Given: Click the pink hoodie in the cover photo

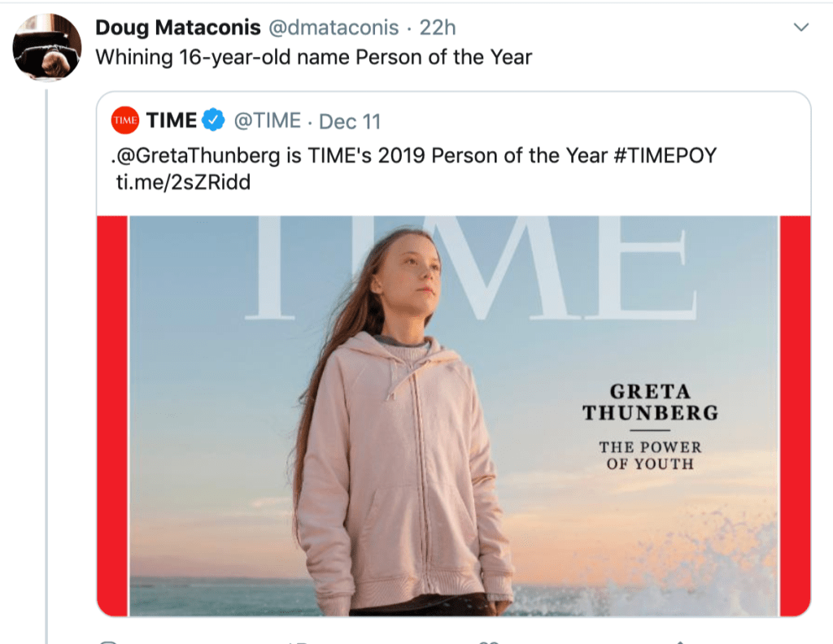Looking at the screenshot, I should click(x=399, y=472).
